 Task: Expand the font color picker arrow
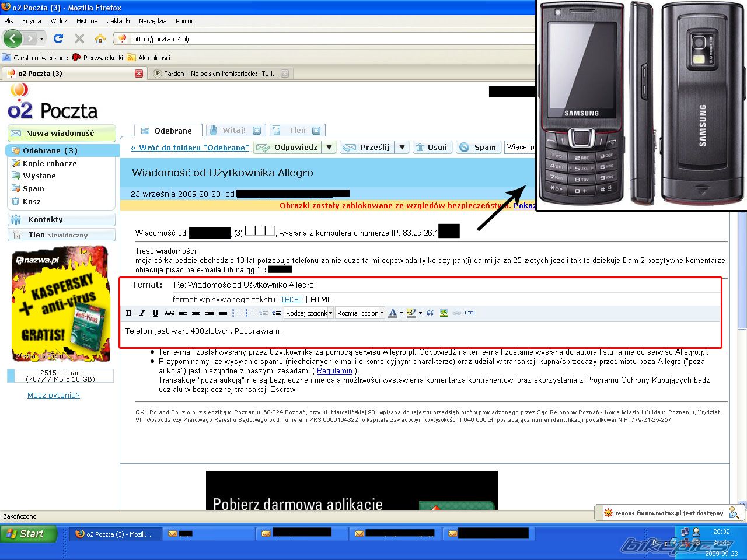[x=402, y=313]
